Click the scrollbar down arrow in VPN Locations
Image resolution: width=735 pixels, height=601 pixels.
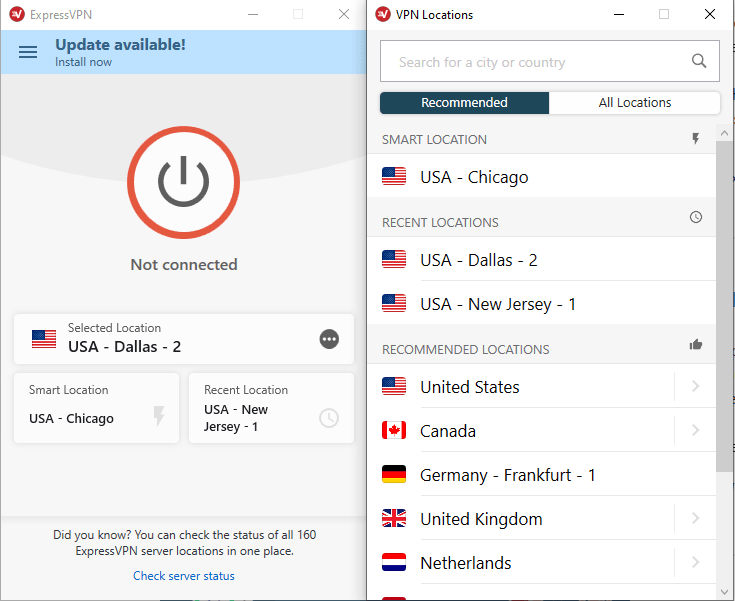pyautogui.click(x=725, y=592)
